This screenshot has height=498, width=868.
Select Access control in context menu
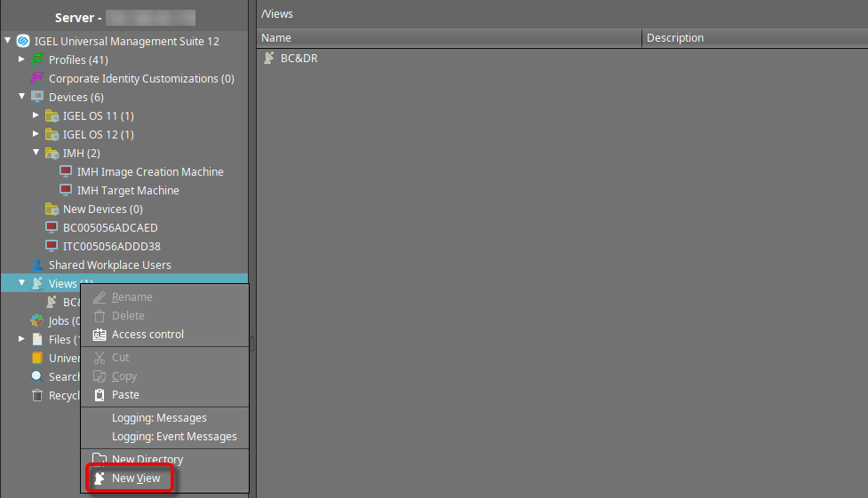click(x=147, y=335)
